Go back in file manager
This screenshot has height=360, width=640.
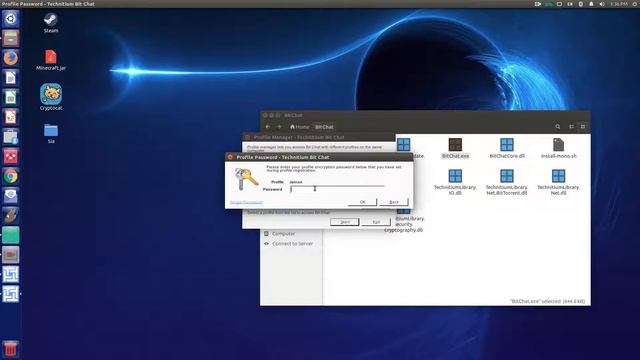(x=268, y=127)
